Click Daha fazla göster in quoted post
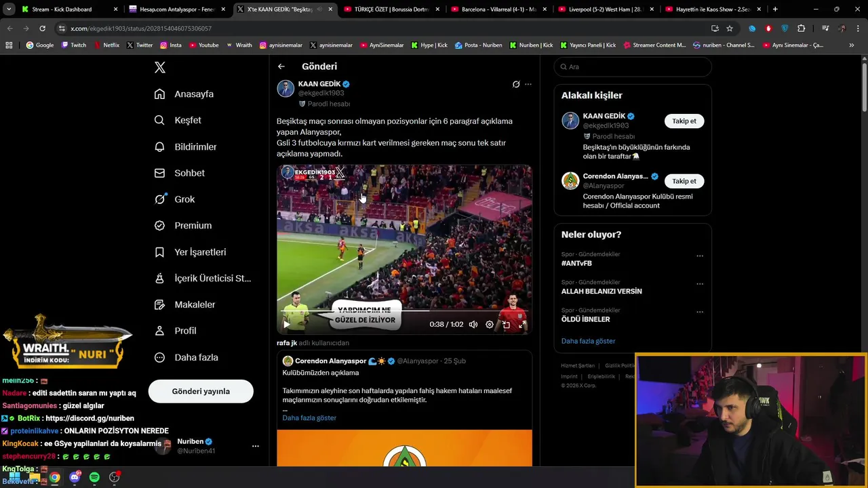This screenshot has height=488, width=868. [x=309, y=418]
